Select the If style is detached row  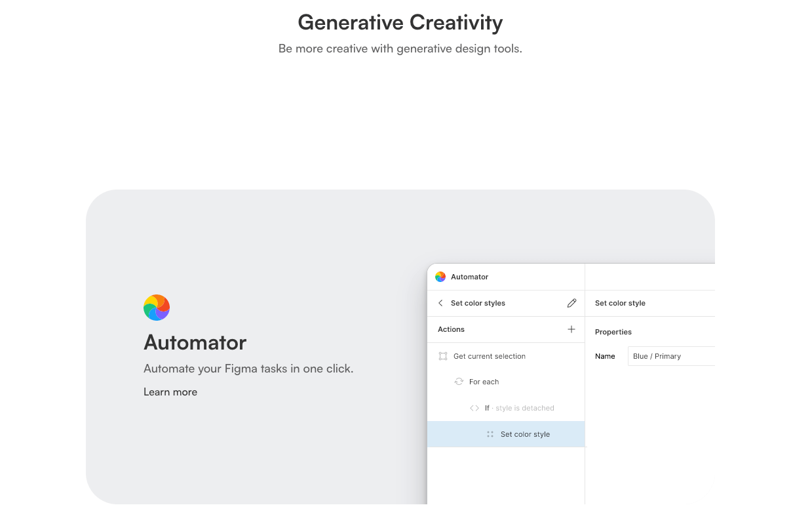click(506, 408)
